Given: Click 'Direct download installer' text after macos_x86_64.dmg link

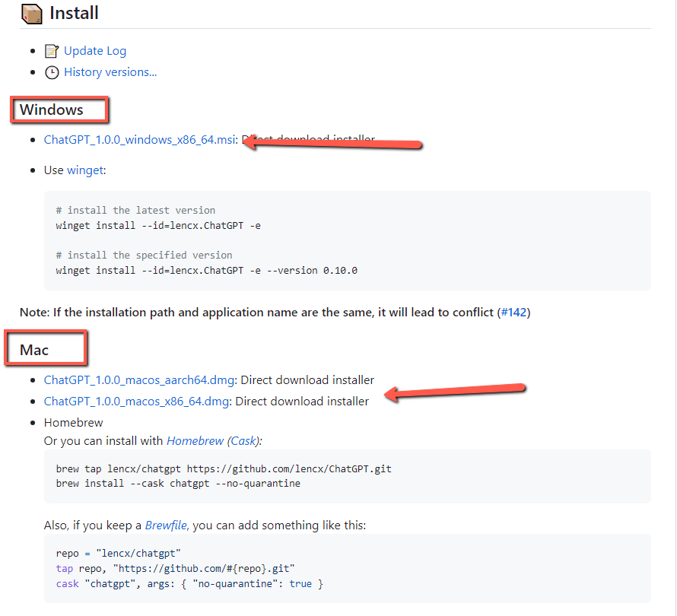Looking at the screenshot, I should click(302, 401).
